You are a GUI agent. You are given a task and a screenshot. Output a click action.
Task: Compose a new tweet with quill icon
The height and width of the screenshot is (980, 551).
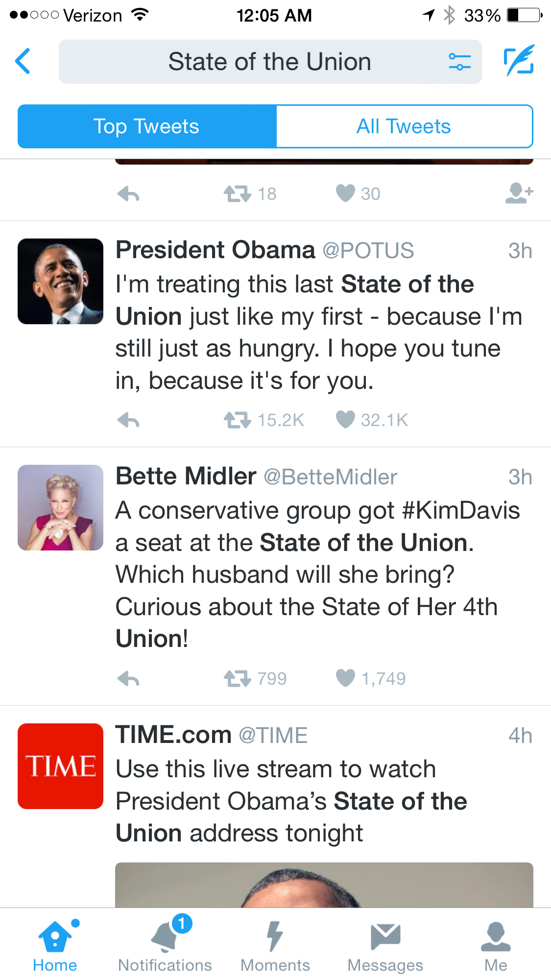click(519, 61)
